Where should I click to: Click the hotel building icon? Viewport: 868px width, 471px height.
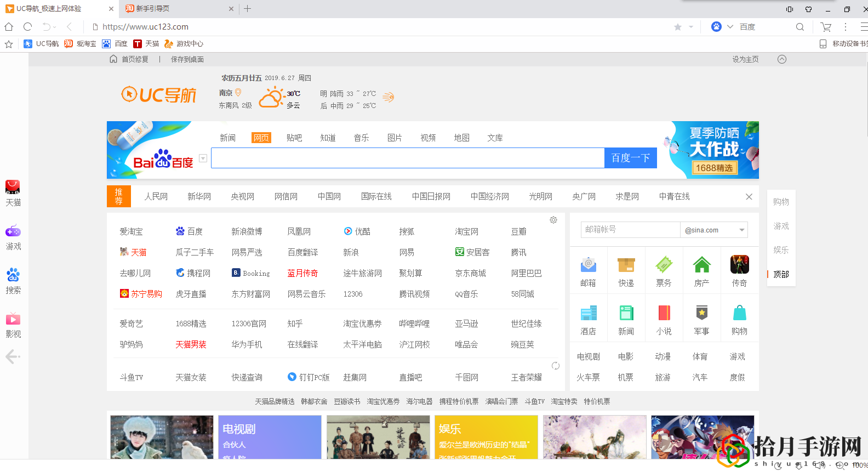point(588,313)
